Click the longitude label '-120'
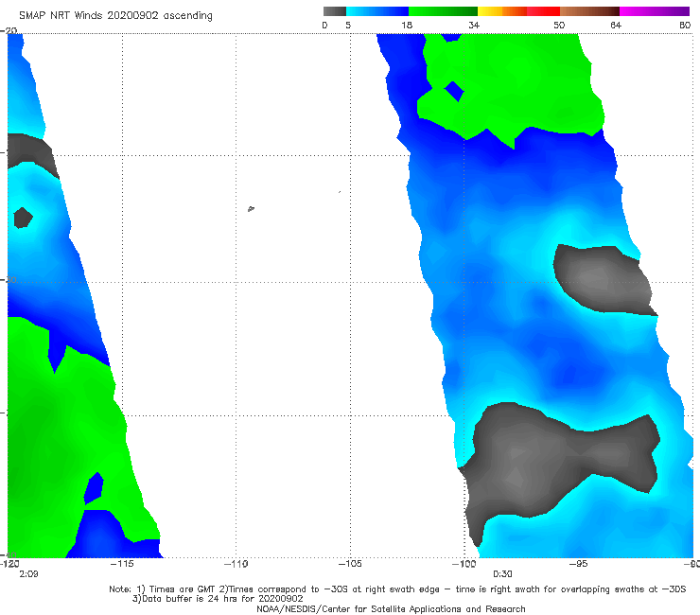Viewport: 700px width, 615px height. click(9, 564)
